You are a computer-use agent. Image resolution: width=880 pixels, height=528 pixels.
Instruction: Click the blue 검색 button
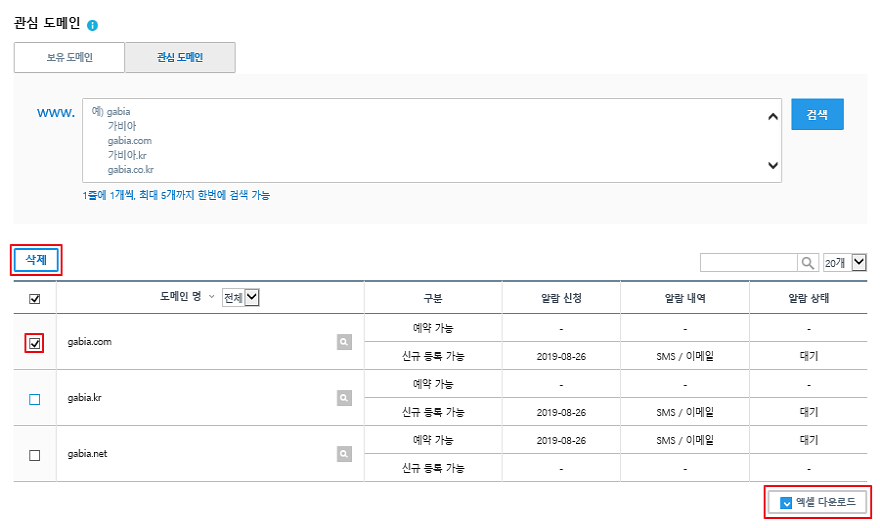click(x=817, y=114)
